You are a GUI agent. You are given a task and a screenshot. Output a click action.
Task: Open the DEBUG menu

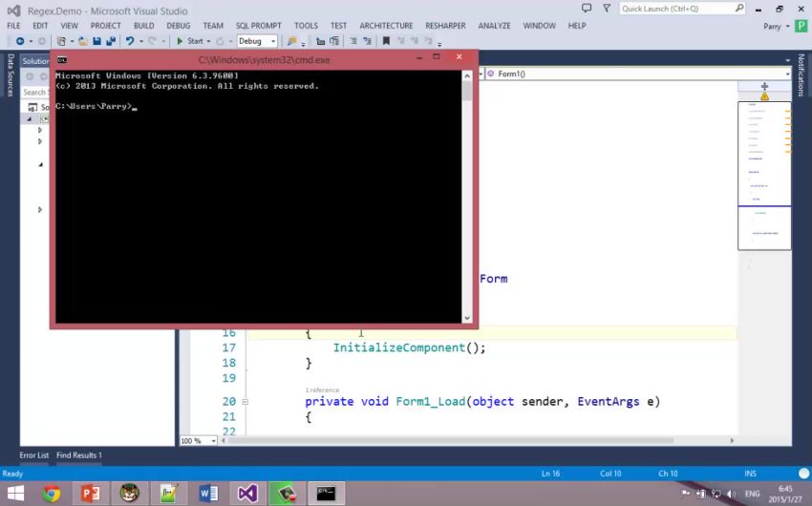point(178,26)
